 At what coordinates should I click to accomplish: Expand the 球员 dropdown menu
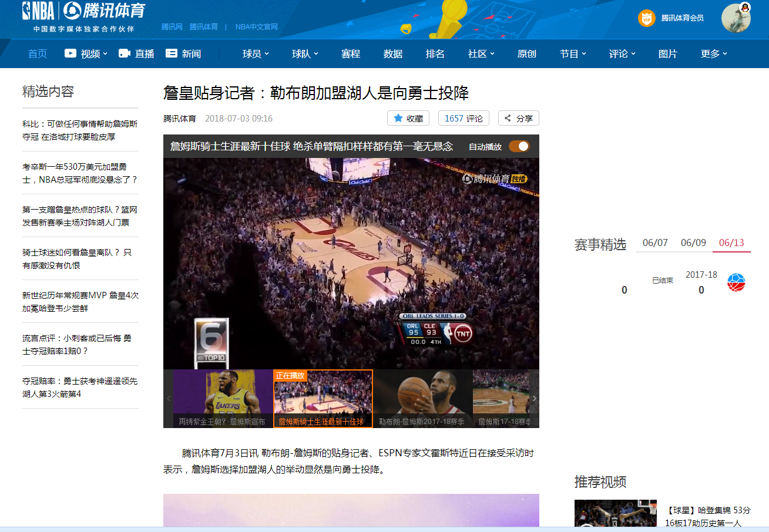(x=267, y=53)
